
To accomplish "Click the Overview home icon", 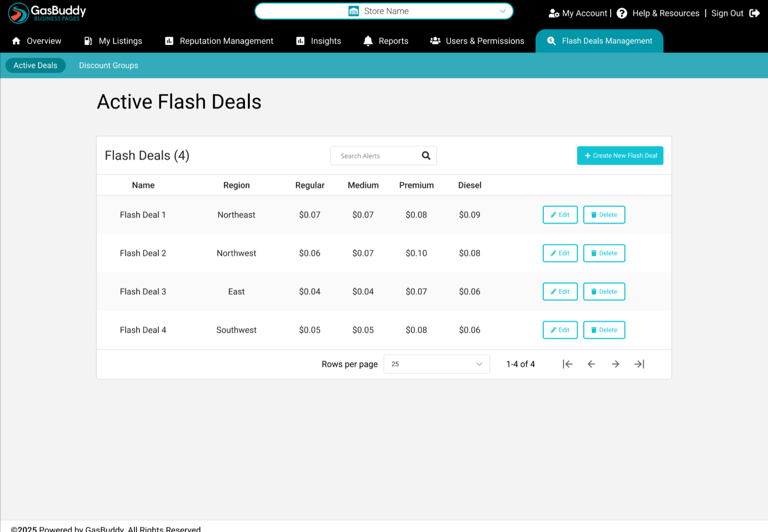I will click(x=16, y=41).
